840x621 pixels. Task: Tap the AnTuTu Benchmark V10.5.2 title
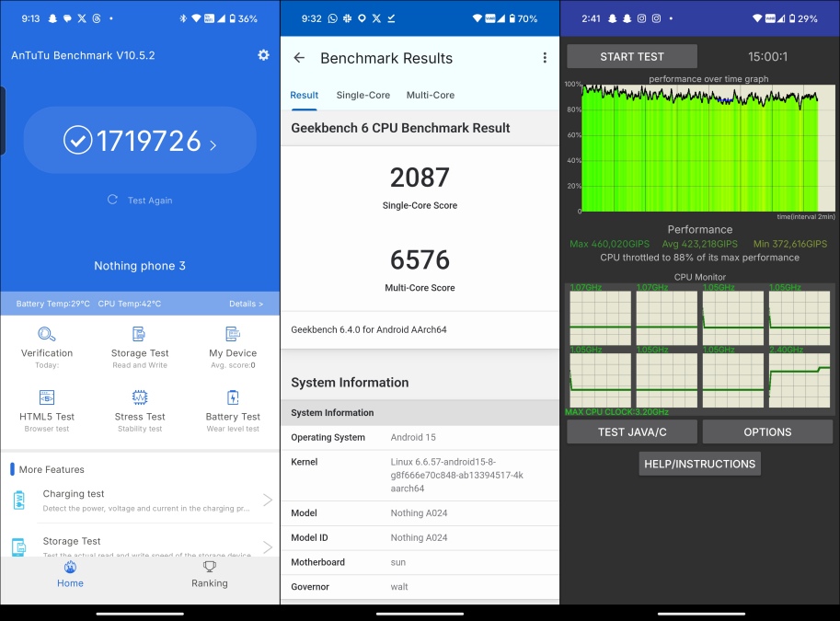click(83, 55)
